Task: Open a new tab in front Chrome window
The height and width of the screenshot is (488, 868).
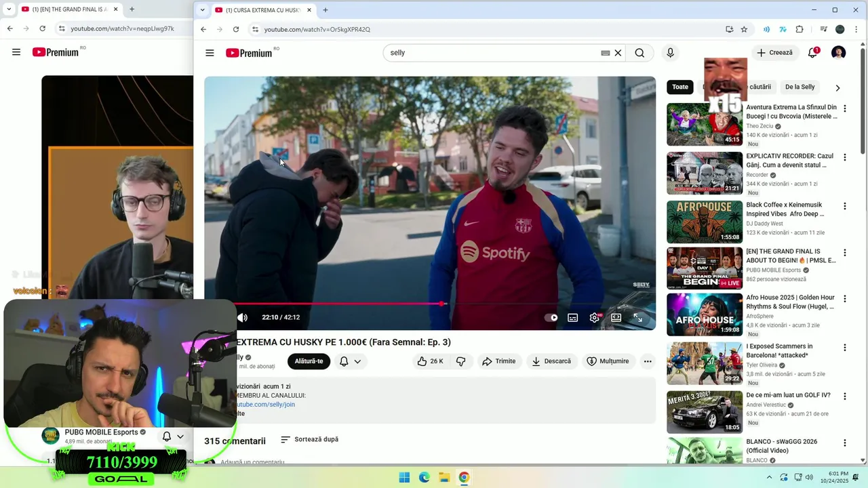Action: click(325, 10)
